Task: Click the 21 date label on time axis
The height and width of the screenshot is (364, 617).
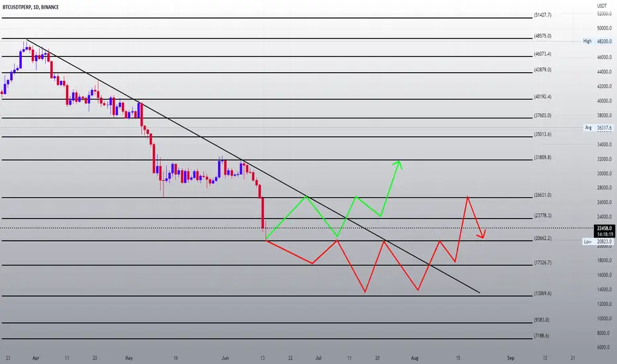Action: pyautogui.click(x=573, y=358)
